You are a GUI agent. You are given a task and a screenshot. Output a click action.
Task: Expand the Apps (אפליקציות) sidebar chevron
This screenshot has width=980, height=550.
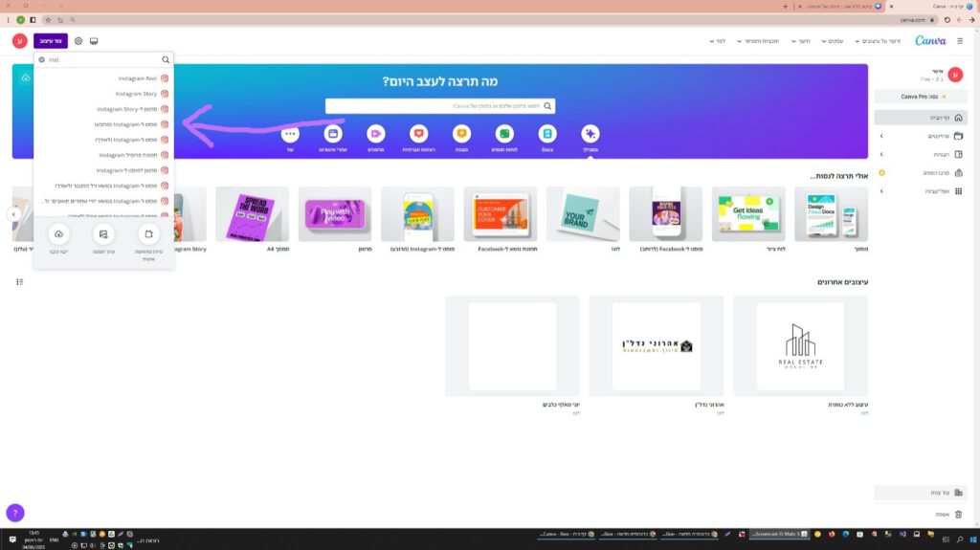[881, 191]
